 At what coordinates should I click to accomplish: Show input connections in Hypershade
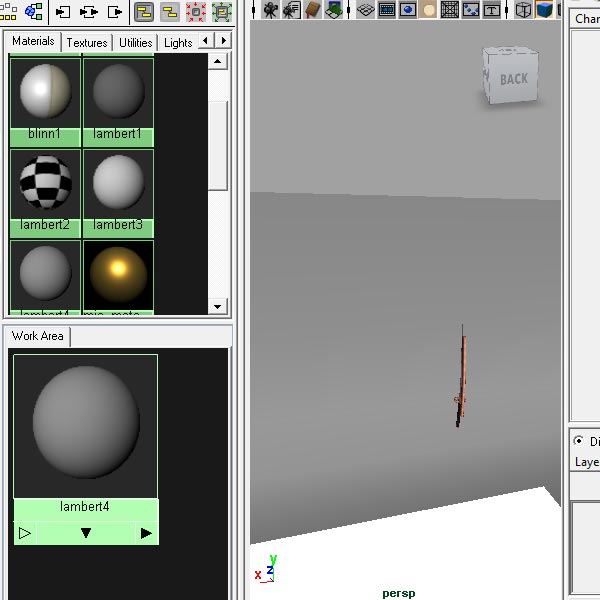pos(63,12)
